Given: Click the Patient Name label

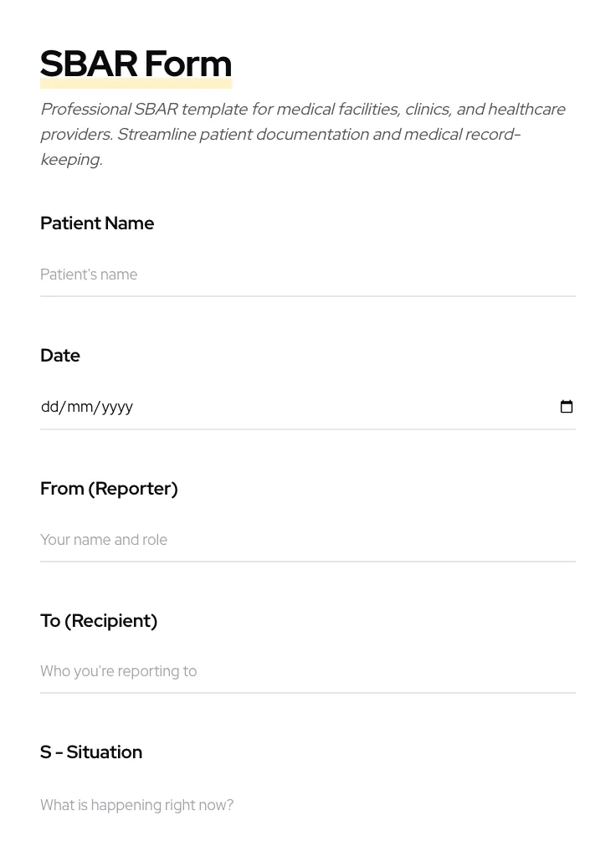Looking at the screenshot, I should (97, 223).
